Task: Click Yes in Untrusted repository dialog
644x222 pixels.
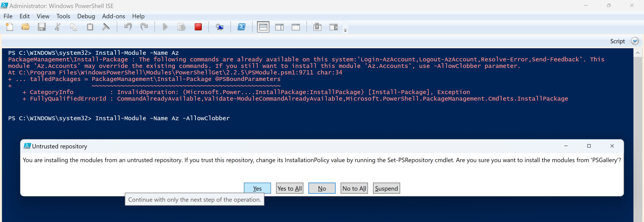Action: click(x=257, y=188)
